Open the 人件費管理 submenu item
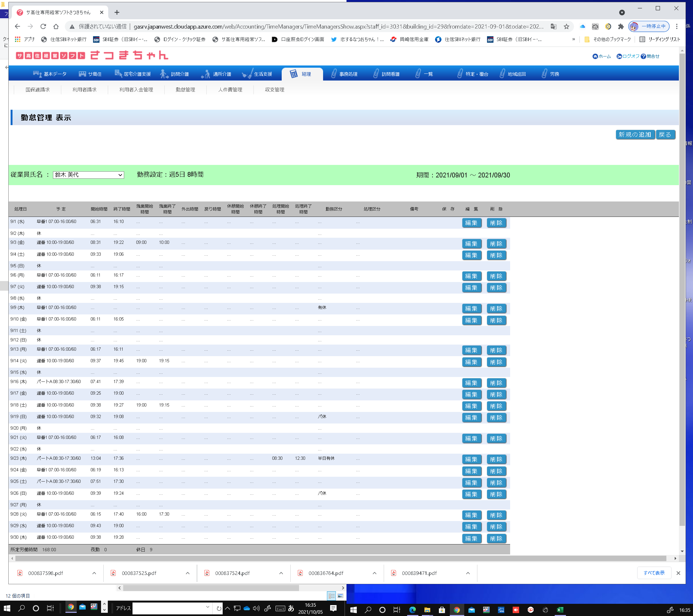The width and height of the screenshot is (693, 616). (x=230, y=90)
